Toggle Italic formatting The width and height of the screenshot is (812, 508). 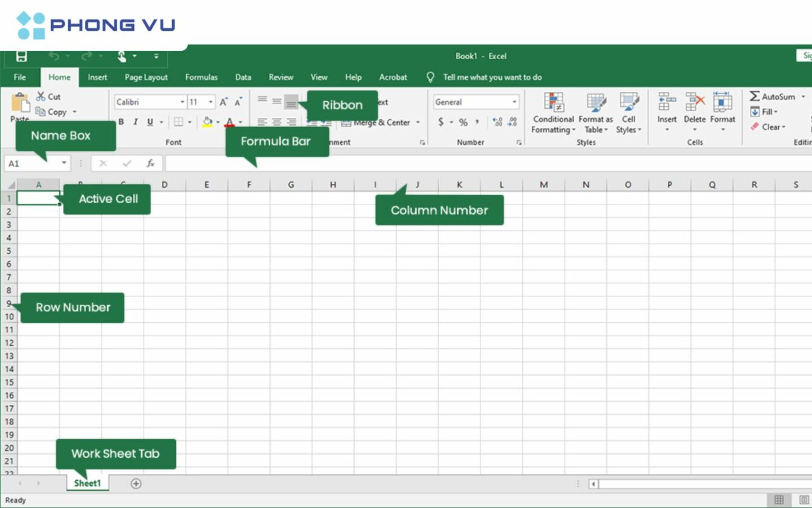(135, 122)
